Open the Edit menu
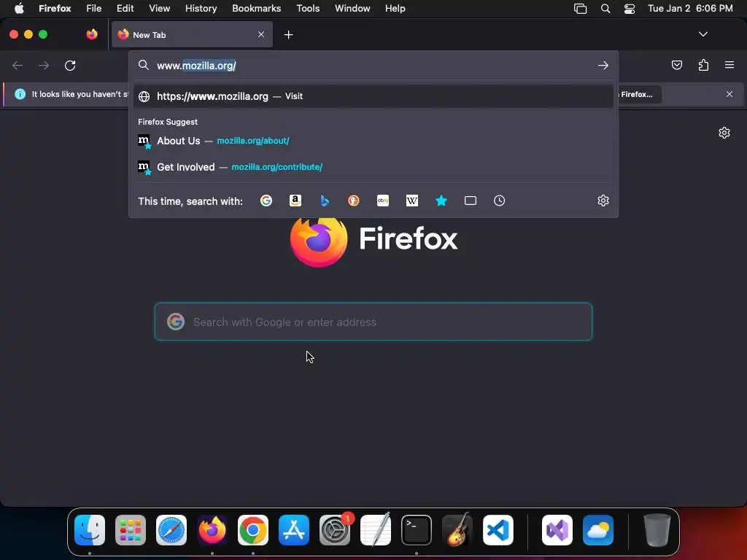 [x=125, y=9]
